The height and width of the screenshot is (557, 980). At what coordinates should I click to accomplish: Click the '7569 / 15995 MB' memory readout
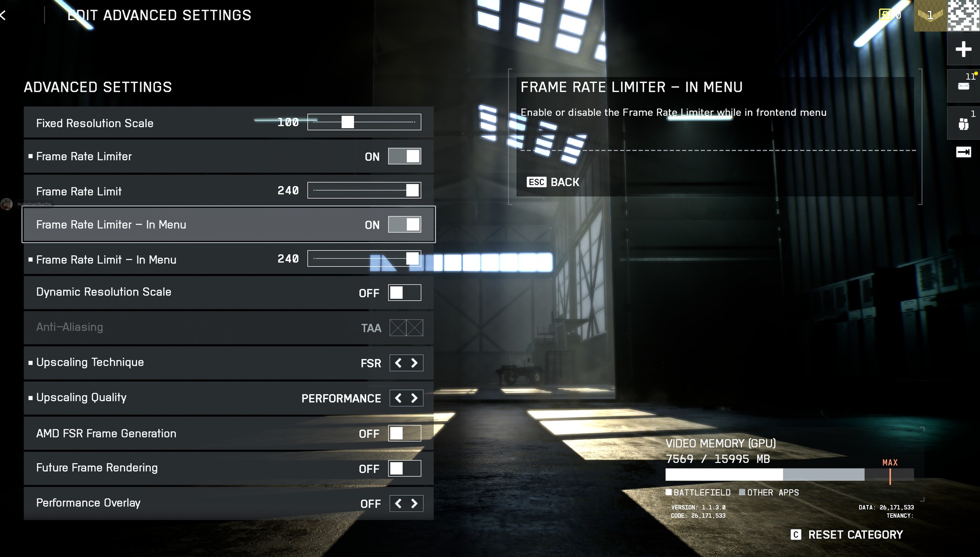(x=718, y=459)
